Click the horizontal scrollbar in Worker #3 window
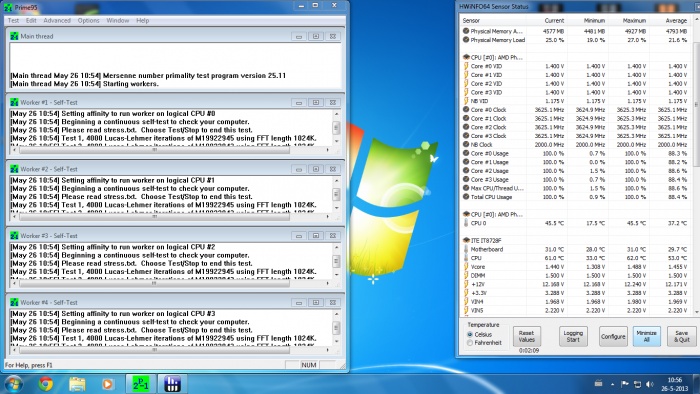This screenshot has height=394, width=700. [154, 283]
